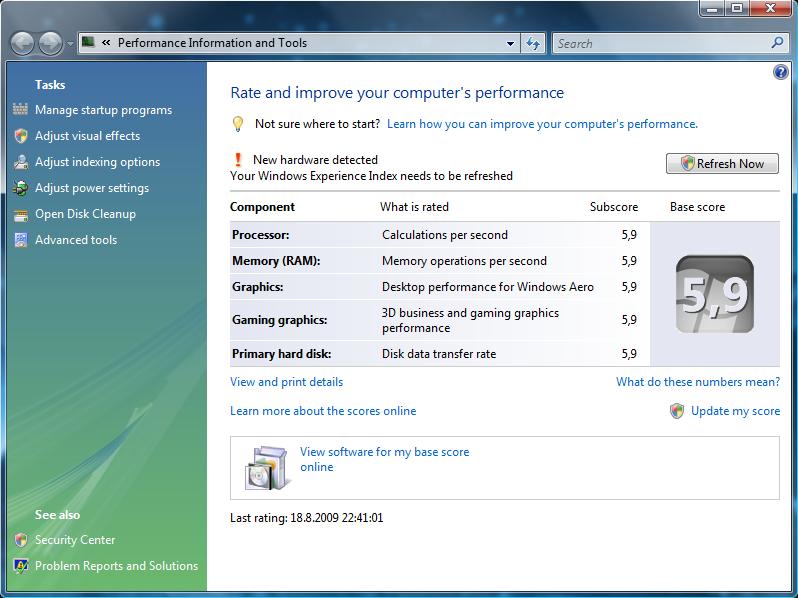
Task: Click the Adjust indexing options icon
Action: tap(21, 162)
